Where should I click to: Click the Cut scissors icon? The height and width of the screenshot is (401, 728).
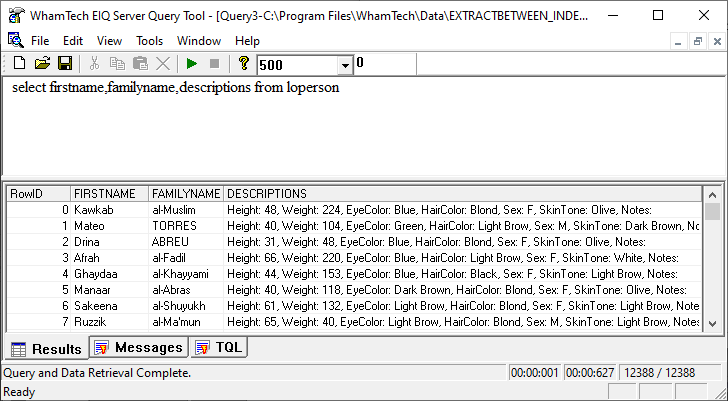pyautogui.click(x=95, y=63)
